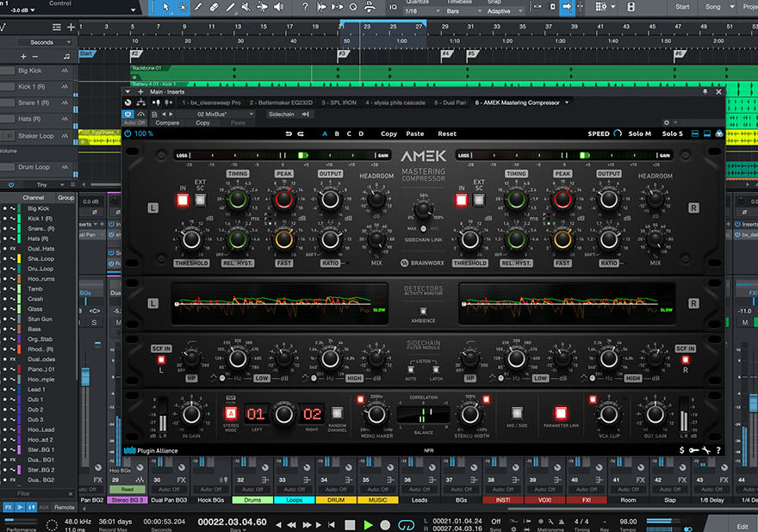Viewport: 758px width, 532px height.
Task: Open the Timebase Bars dropdown
Action: (x=463, y=11)
